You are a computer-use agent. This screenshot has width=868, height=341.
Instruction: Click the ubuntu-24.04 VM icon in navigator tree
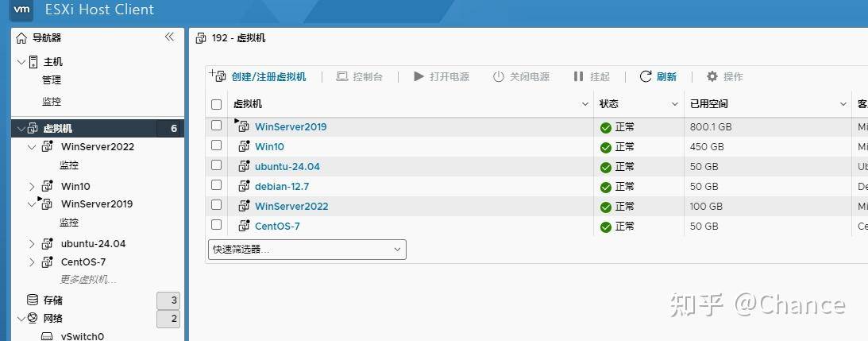point(48,244)
